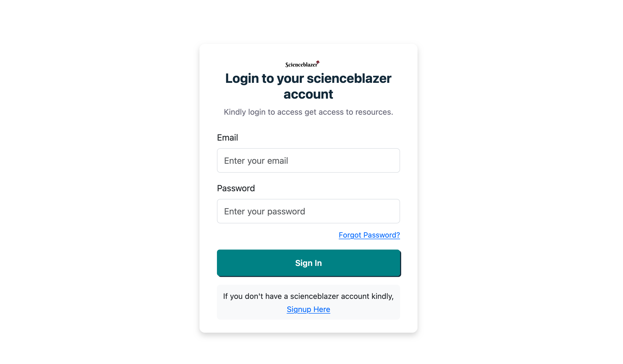Click the red cap icon on the logo
Screen dimensions: 623x364
pos(318,62)
